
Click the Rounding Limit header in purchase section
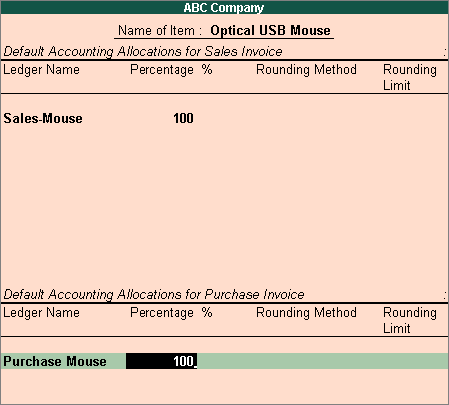[410, 320]
